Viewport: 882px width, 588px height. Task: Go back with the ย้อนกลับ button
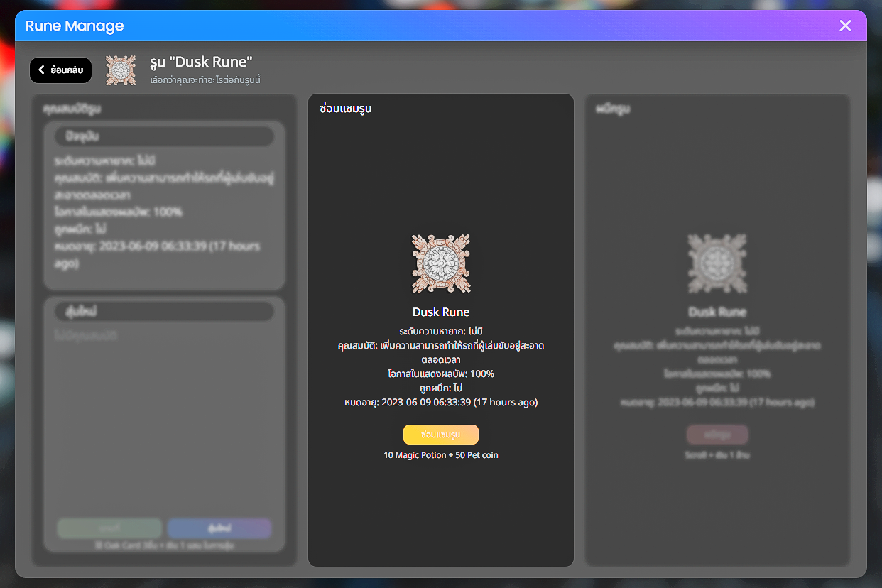60,70
